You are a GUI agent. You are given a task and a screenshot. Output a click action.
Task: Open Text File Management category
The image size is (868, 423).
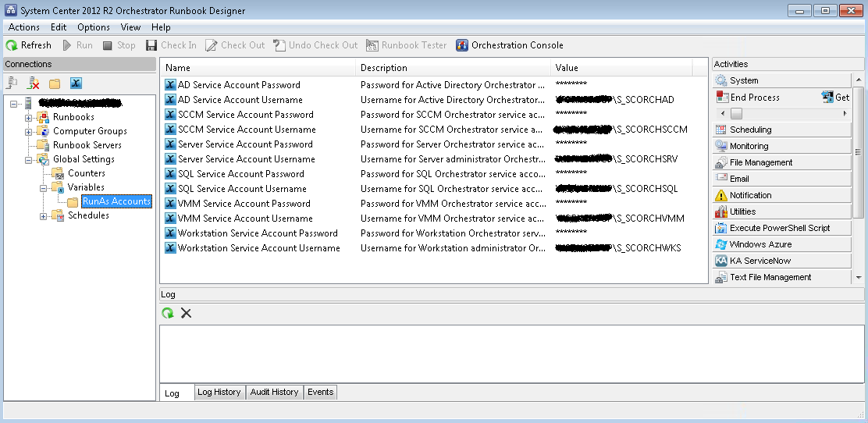tap(781, 277)
